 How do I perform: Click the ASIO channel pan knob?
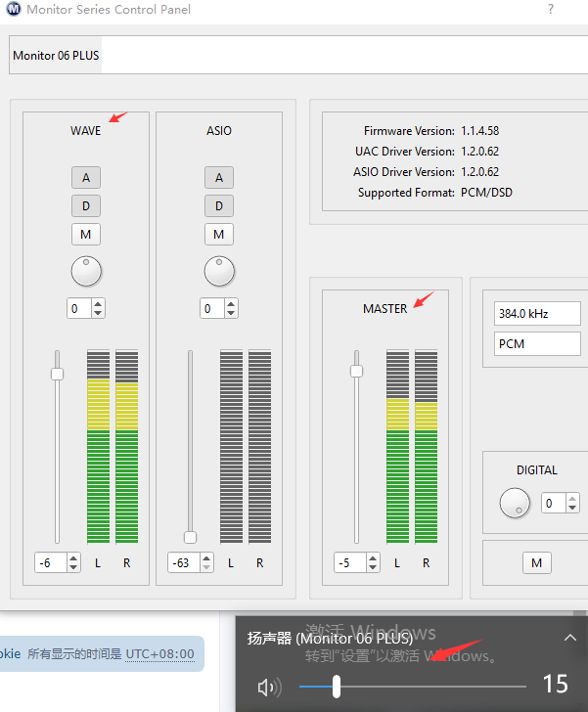pyautogui.click(x=219, y=271)
